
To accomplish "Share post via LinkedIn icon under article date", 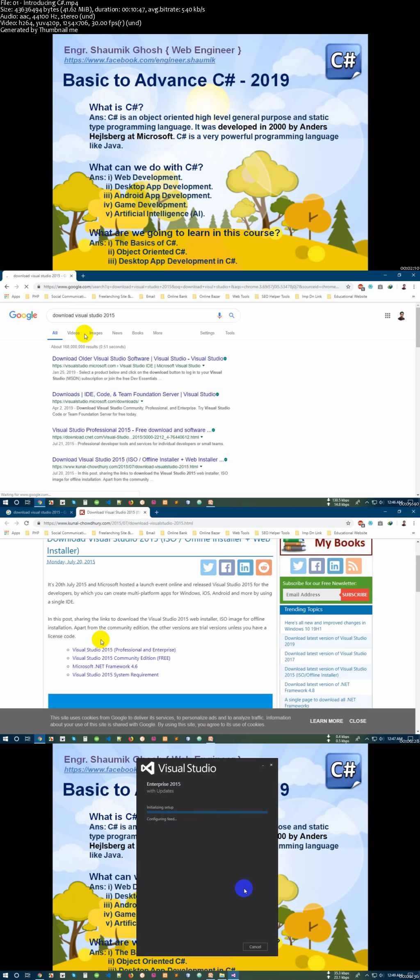I will (x=245, y=567).
